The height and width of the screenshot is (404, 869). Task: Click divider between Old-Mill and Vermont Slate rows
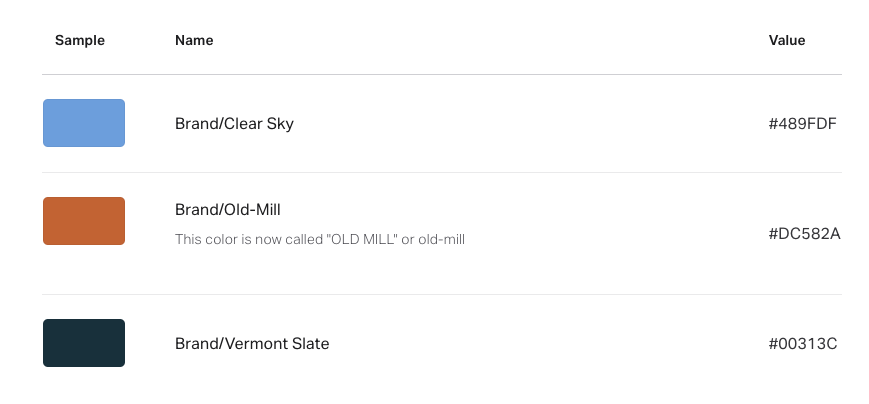pyautogui.click(x=441, y=294)
